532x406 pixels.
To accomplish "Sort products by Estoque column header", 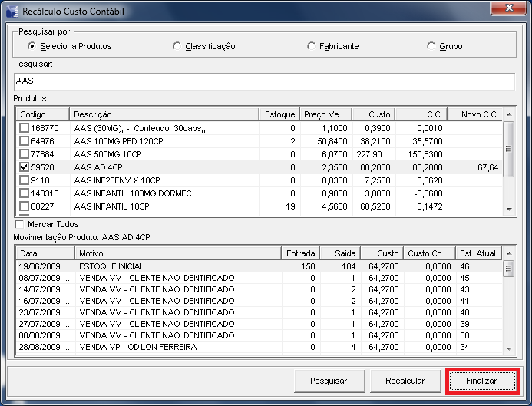I will coord(279,114).
